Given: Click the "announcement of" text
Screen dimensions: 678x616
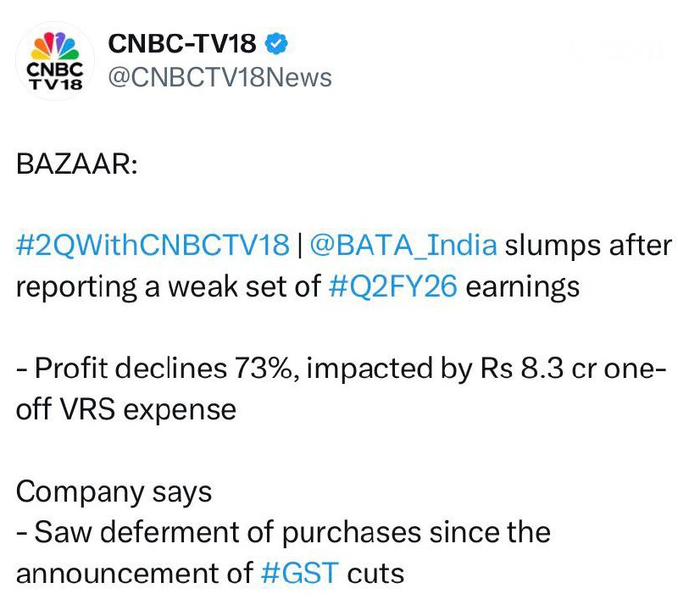Looking at the screenshot, I should [x=135, y=573].
